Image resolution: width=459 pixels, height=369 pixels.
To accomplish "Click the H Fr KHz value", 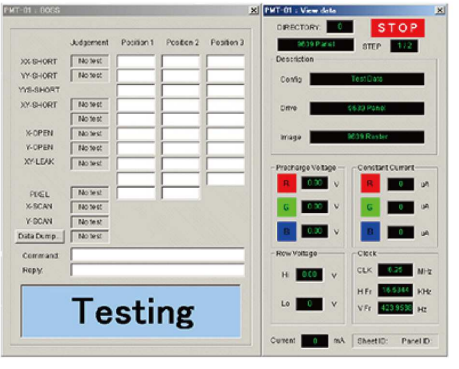I will (x=395, y=290).
